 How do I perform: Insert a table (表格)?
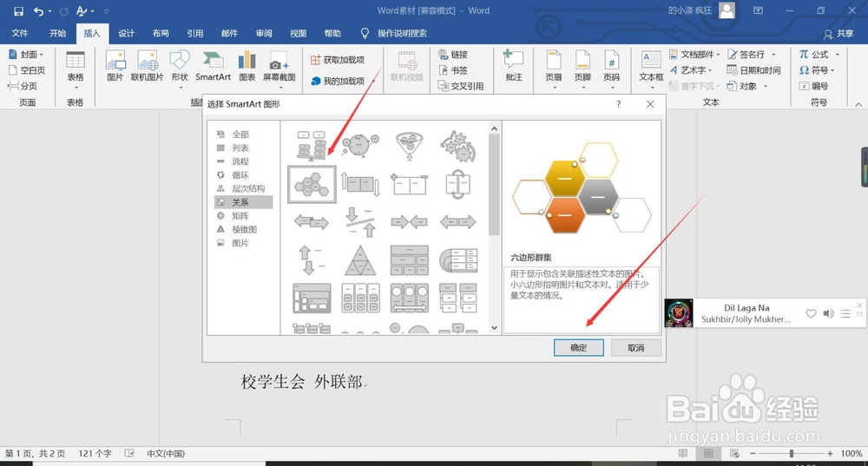click(76, 69)
